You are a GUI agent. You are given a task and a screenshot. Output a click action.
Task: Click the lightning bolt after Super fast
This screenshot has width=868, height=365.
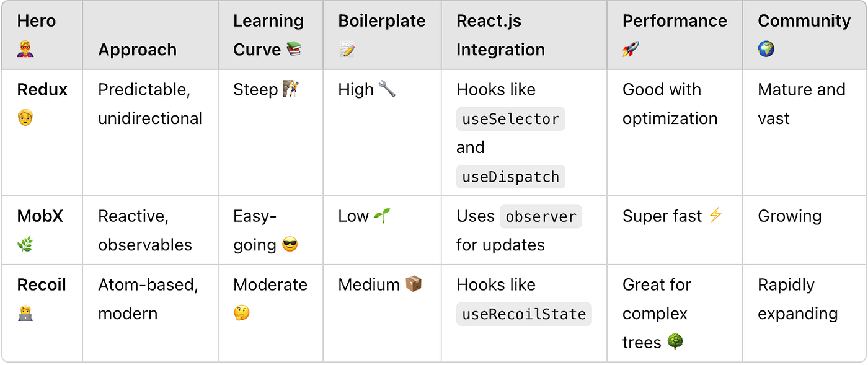715,216
